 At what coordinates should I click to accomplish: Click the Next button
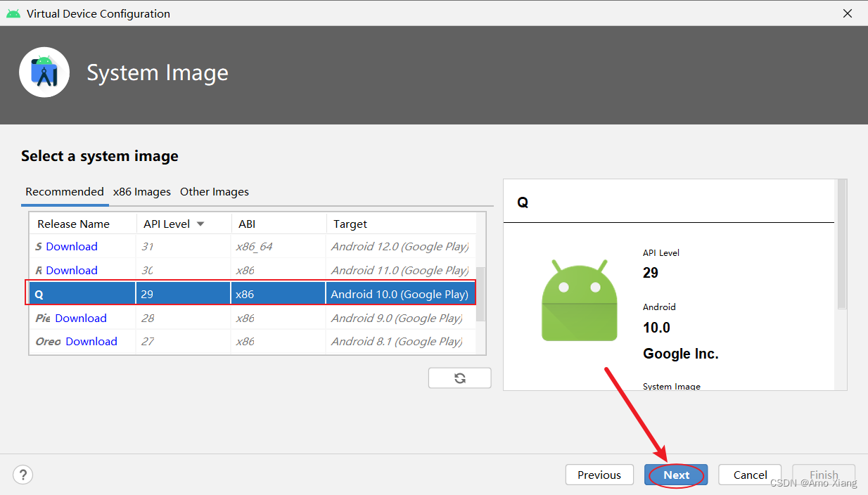click(676, 475)
